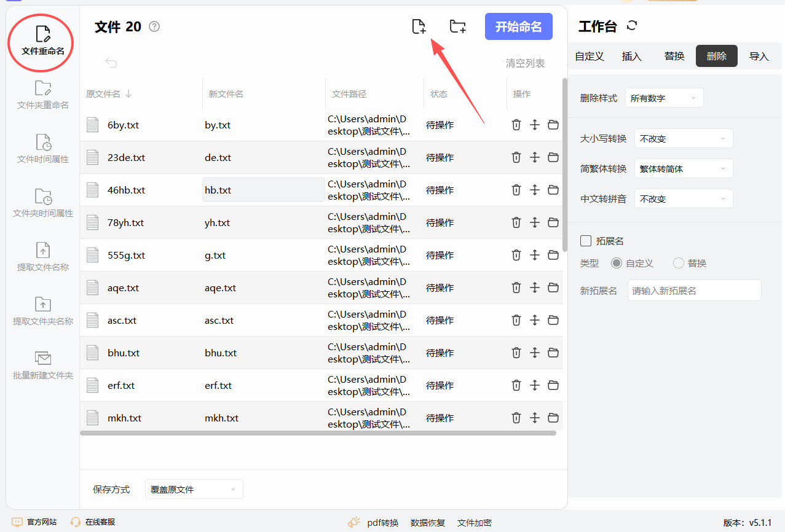Switch to the 插入 tab
The width and height of the screenshot is (785, 532).
(631, 56)
